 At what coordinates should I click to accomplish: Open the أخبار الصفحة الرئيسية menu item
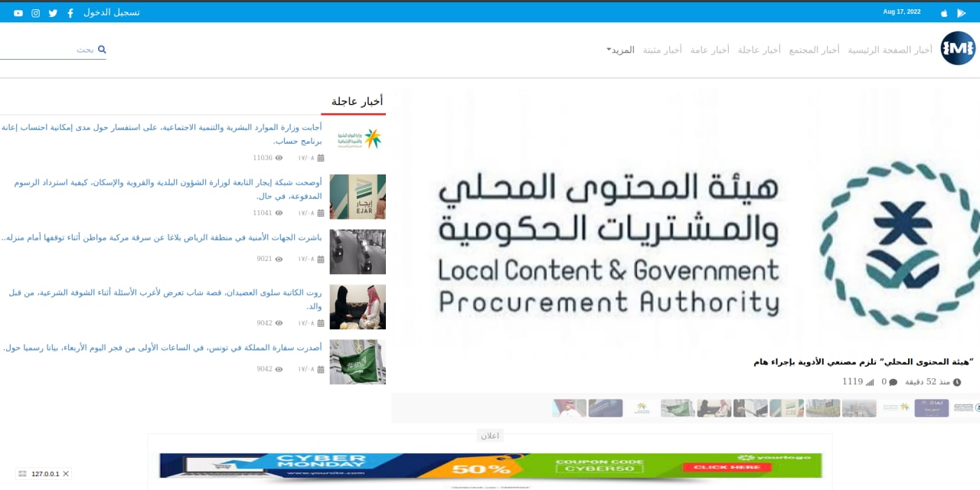(x=890, y=50)
